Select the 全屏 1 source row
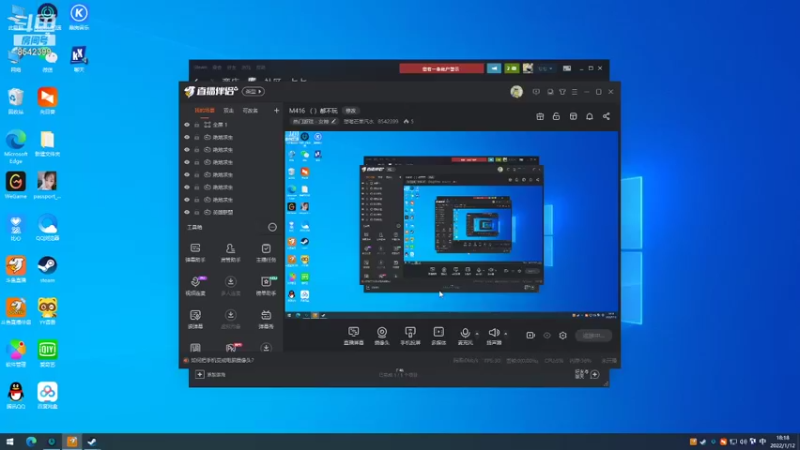This screenshot has width=800, height=450. (x=232, y=124)
